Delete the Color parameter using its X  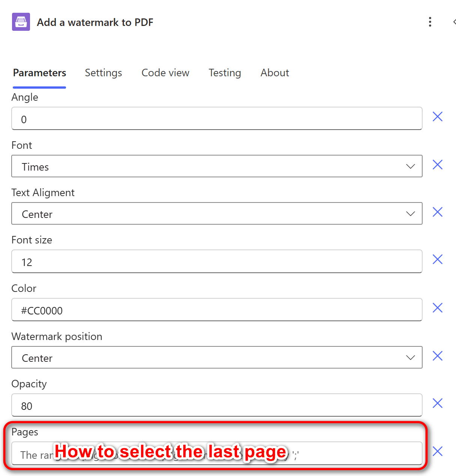point(438,308)
